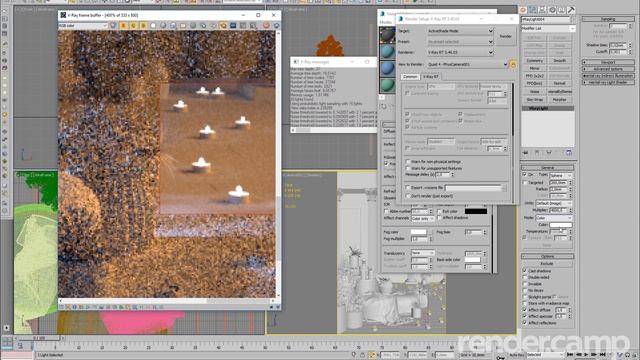Collapse the Options rollout

pos(547,256)
